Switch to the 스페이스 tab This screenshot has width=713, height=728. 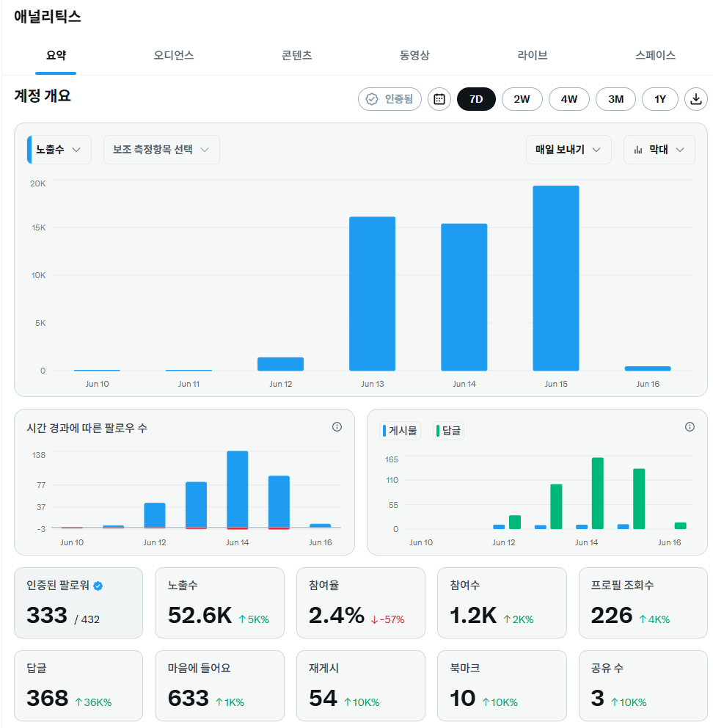(x=655, y=55)
